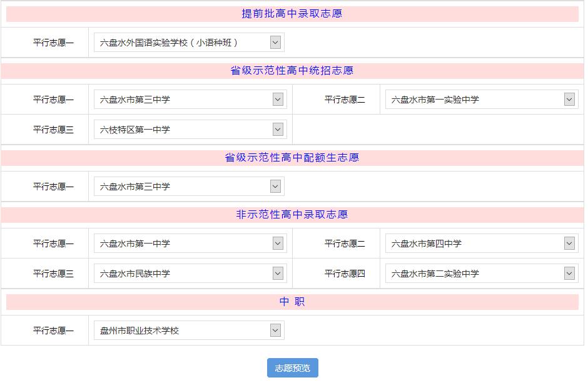Click dropdown arrow next to 六盘水市第四中学

[568, 243]
